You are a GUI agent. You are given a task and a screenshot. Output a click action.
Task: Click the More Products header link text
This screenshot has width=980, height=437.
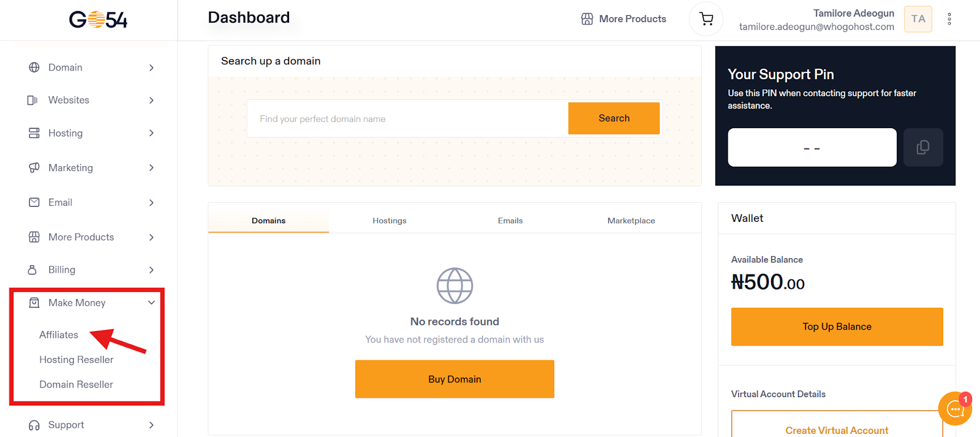coord(633,19)
